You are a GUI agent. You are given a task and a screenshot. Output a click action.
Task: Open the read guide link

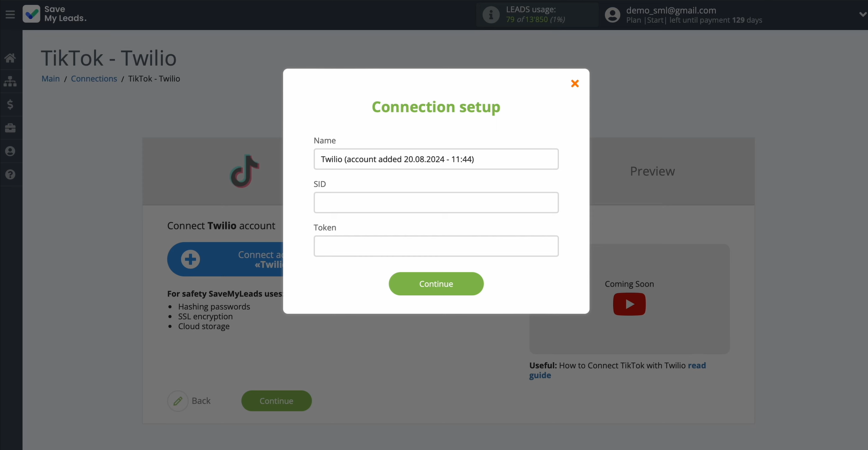coord(697,365)
